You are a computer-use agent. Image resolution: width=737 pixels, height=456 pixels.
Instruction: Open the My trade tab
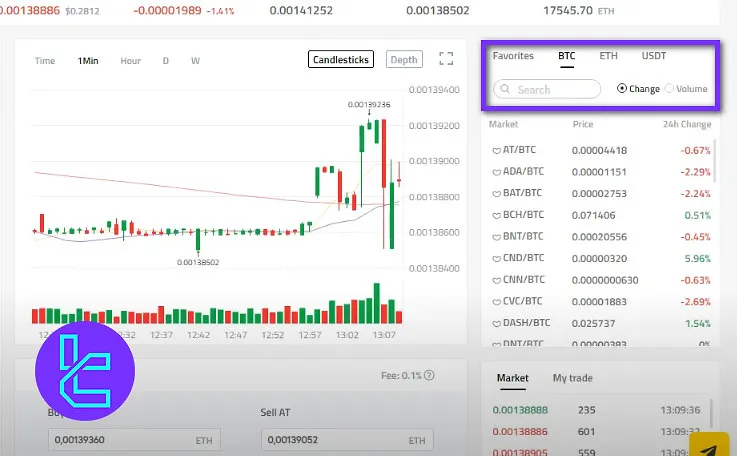click(x=572, y=378)
